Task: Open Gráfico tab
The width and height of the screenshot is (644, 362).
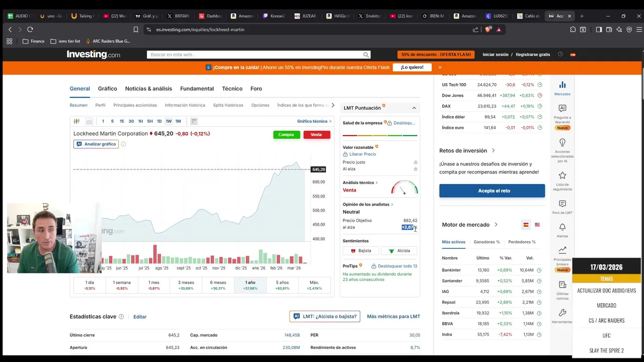Action: pos(107,89)
